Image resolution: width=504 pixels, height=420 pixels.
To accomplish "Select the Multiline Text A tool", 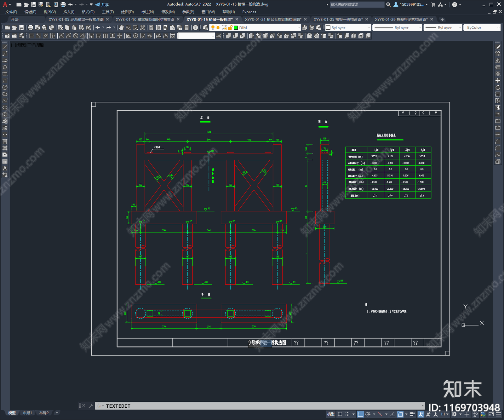I will coord(5,168).
